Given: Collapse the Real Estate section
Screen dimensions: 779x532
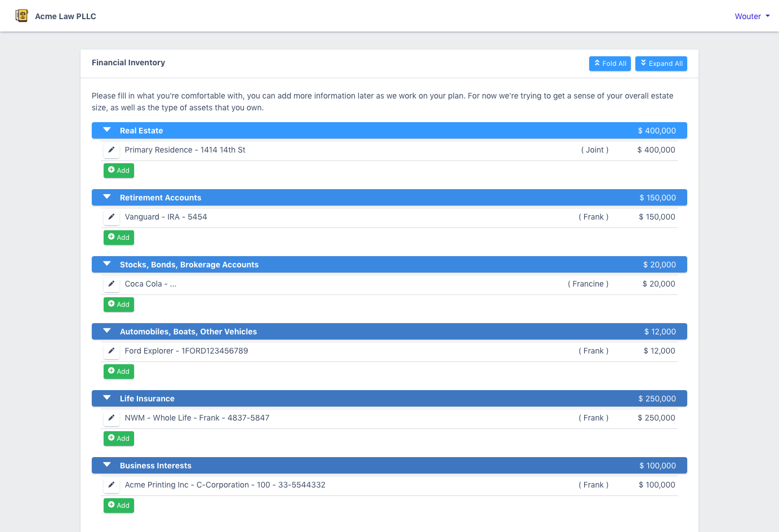Looking at the screenshot, I should (x=107, y=130).
